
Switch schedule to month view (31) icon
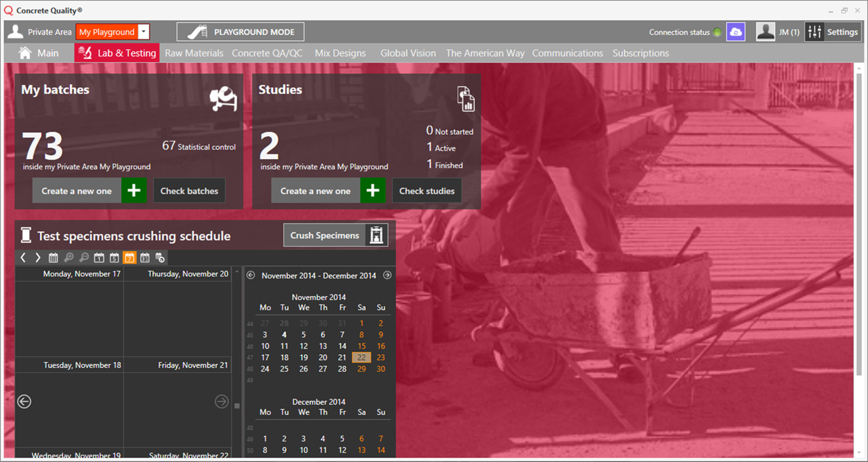(145, 258)
